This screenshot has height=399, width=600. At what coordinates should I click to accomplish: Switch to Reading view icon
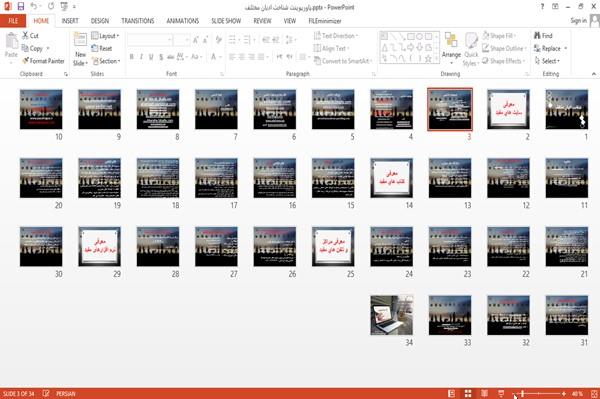(x=484, y=393)
